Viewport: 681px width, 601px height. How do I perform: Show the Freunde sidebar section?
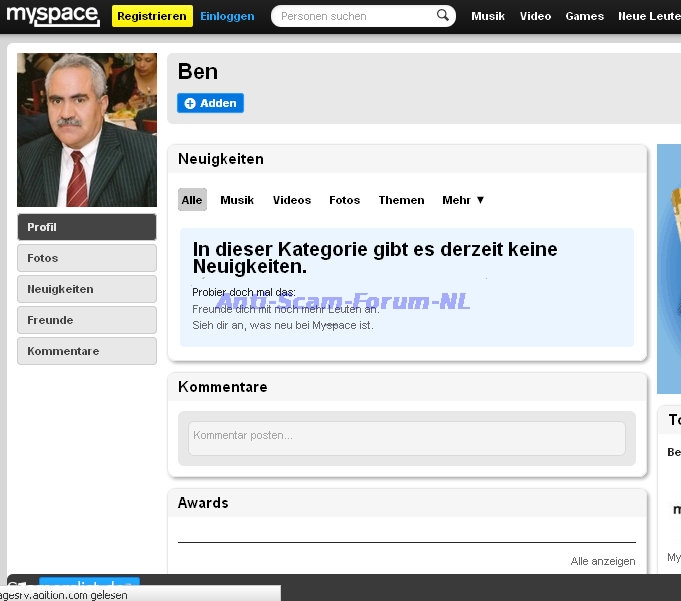[87, 320]
